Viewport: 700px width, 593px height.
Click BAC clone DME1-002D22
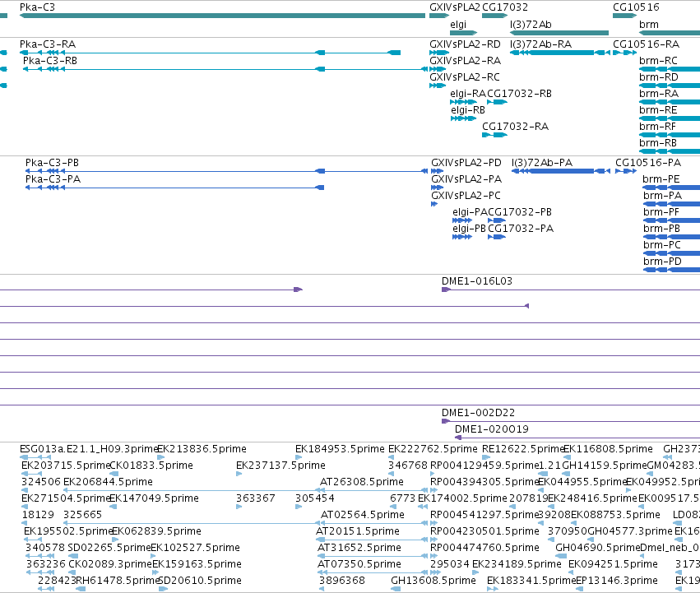coord(571,421)
